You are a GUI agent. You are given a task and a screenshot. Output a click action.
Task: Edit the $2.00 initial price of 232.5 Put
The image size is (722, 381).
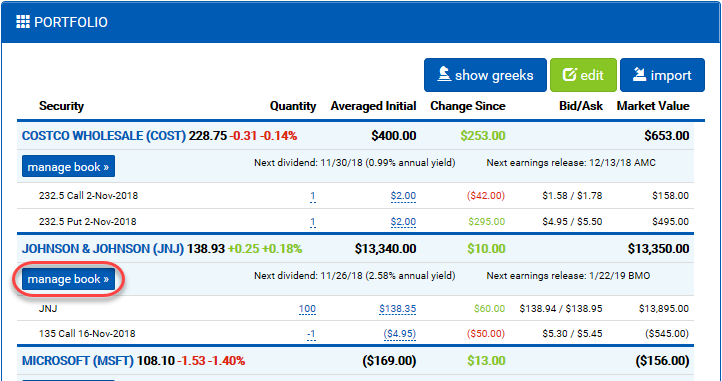(403, 222)
